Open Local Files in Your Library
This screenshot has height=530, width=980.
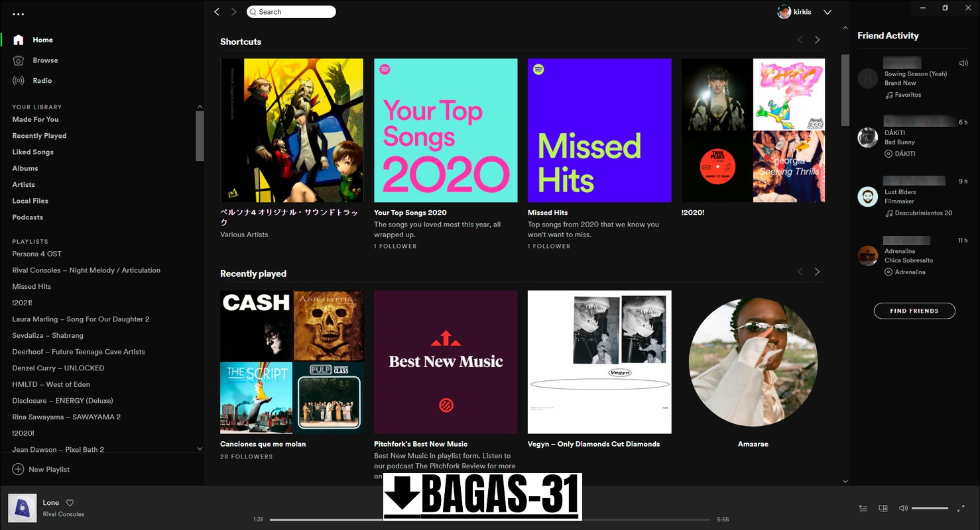pyautogui.click(x=30, y=201)
